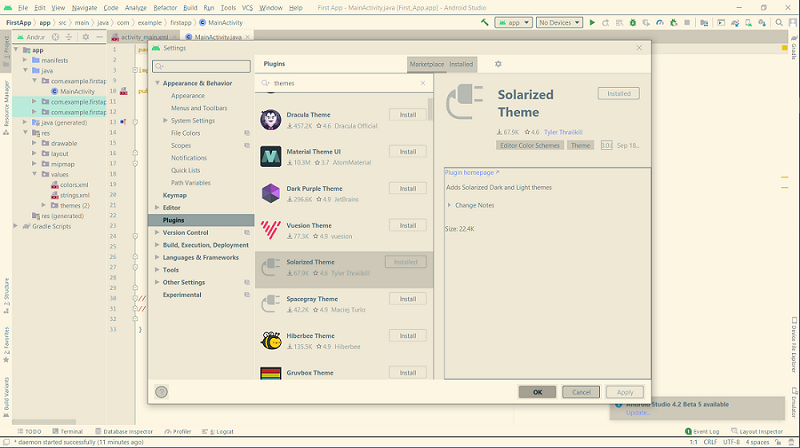Image resolution: width=800 pixels, height=448 pixels.
Task: Open the Logcat tool window
Action: point(218,431)
